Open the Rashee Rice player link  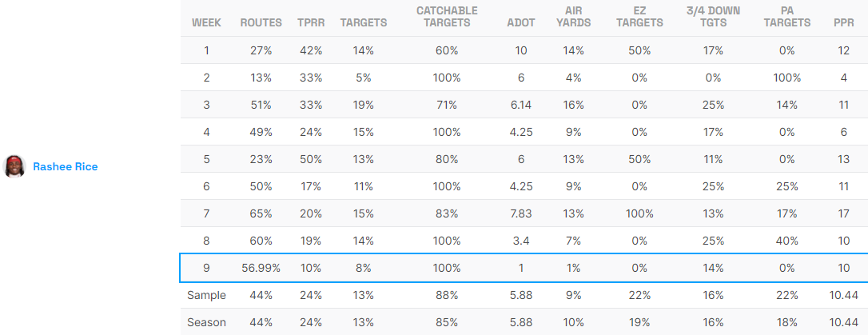click(65, 166)
